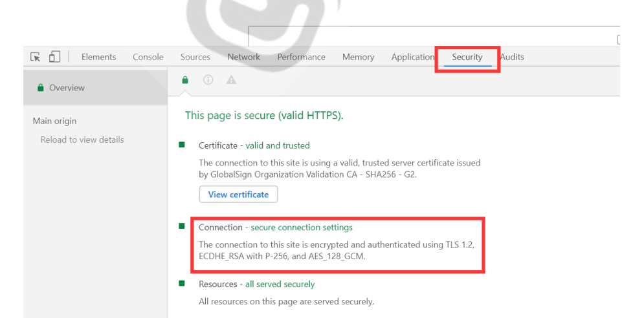
Task: Click the green square beside Resources
Action: [182, 284]
